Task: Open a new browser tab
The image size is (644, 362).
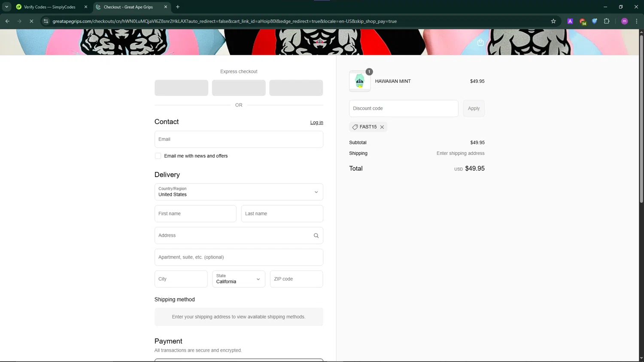Action: point(178,7)
